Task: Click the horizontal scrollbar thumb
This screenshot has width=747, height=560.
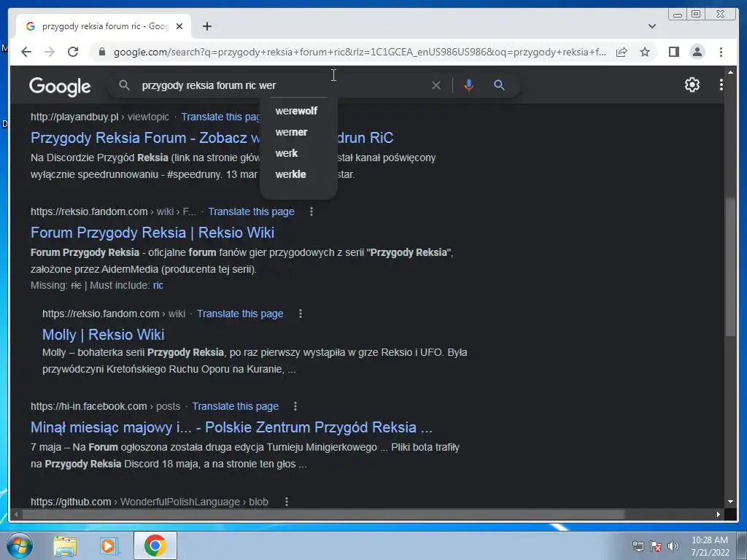Action: 323,514
